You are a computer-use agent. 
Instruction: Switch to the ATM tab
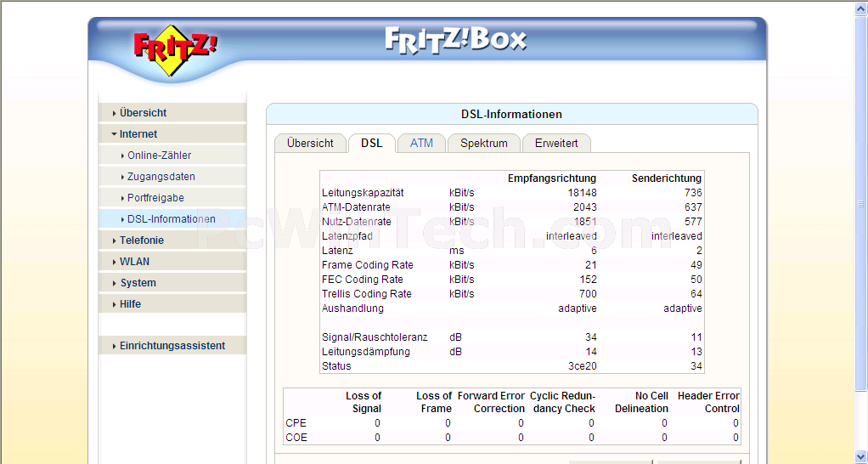point(421,143)
